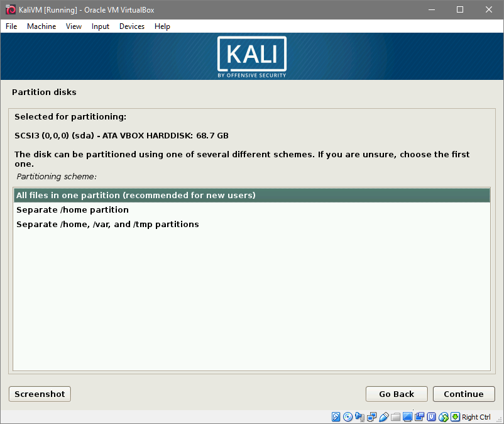The width and height of the screenshot is (504, 424).
Task: Click the Partitioning scheme label
Action: 57,176
